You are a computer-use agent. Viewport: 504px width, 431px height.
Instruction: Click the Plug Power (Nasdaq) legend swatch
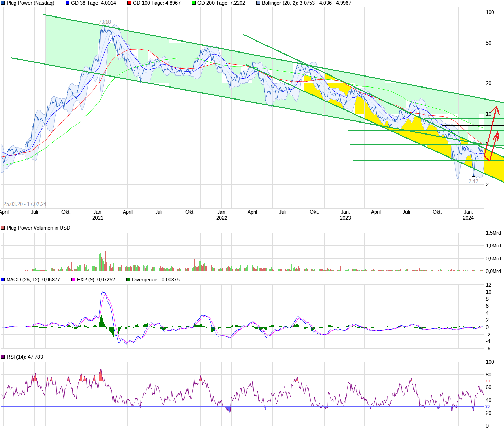point(3,3)
